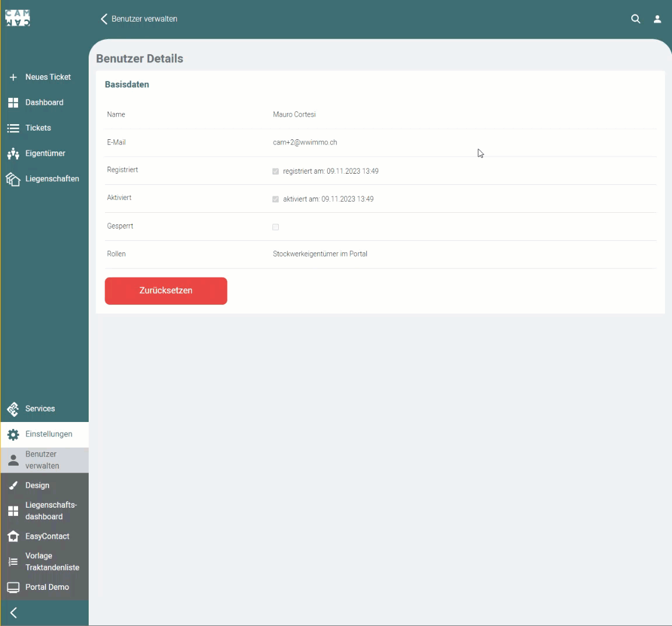Open the Dashboard menu entry
The height and width of the screenshot is (626, 672).
click(x=44, y=103)
